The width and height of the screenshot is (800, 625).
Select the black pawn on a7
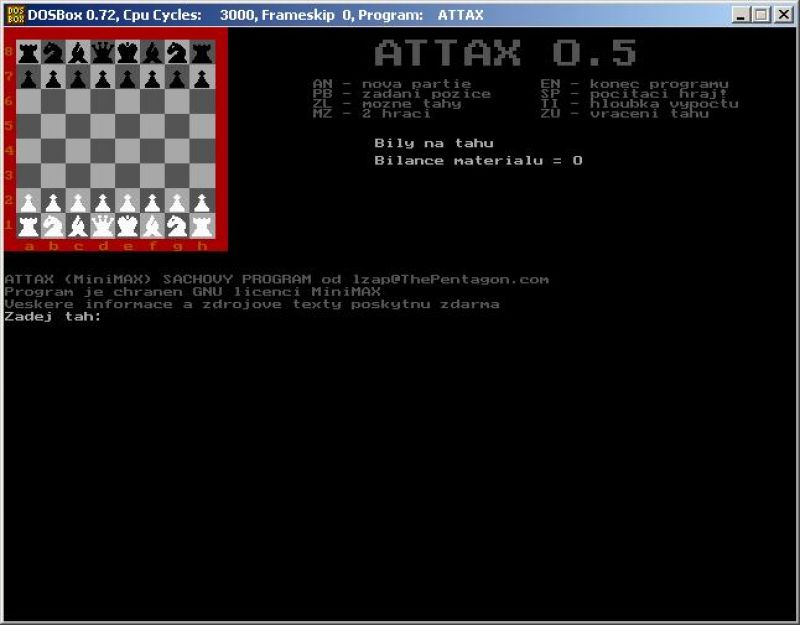[29, 79]
